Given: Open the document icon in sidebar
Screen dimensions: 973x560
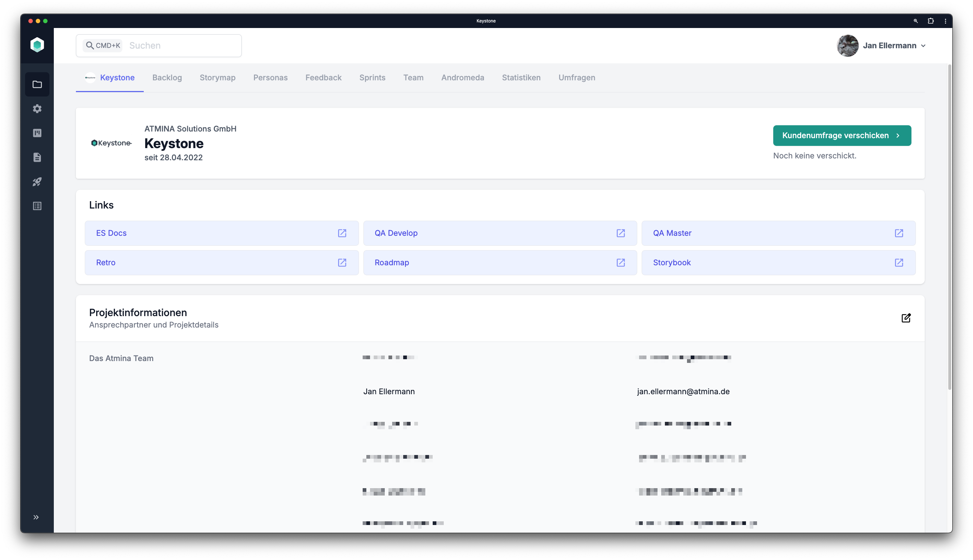Looking at the screenshot, I should [37, 157].
